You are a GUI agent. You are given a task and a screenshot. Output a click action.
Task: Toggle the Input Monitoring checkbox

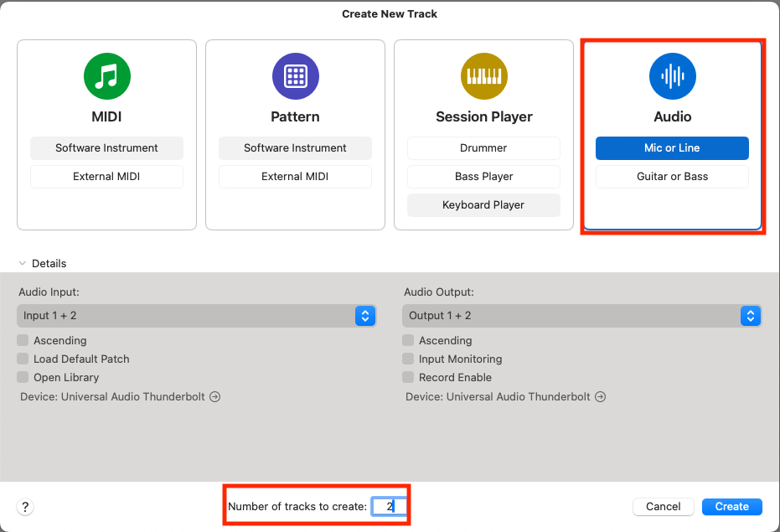(408, 359)
